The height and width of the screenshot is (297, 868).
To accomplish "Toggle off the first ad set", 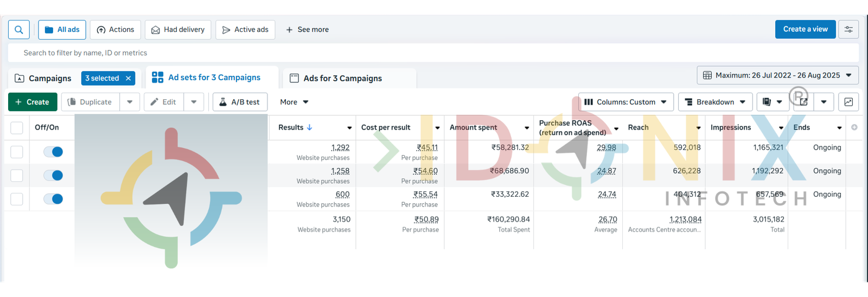I will tap(53, 152).
